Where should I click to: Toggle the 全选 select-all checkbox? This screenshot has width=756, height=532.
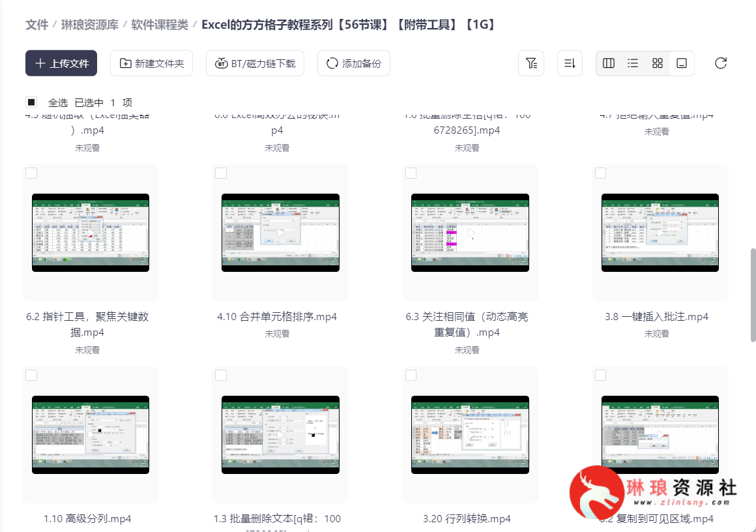pos(31,102)
